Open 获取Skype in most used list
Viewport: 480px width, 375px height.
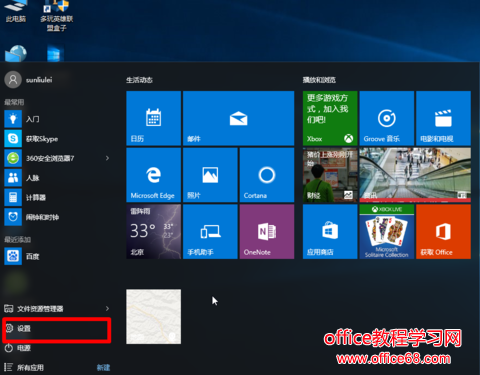click(57, 139)
